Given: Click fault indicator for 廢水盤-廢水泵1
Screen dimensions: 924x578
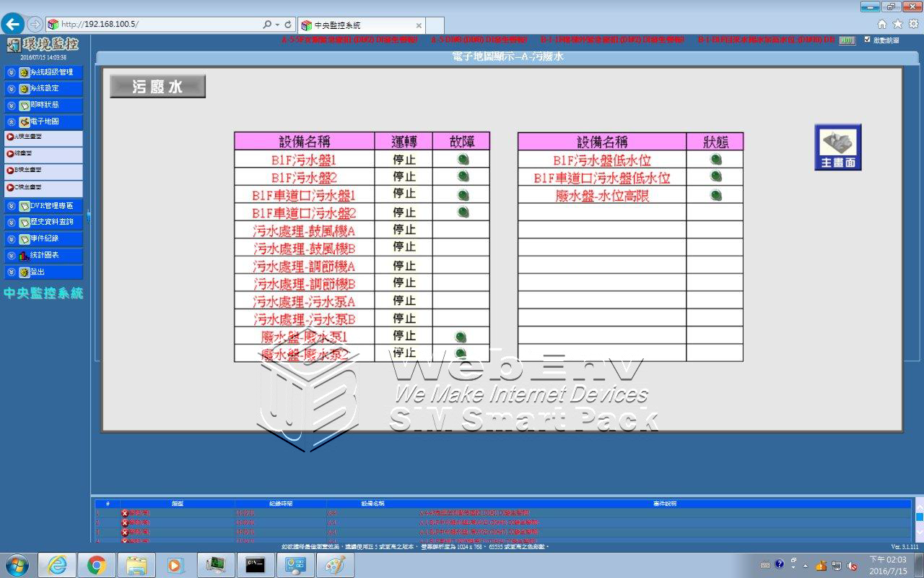Looking at the screenshot, I should [460, 337].
